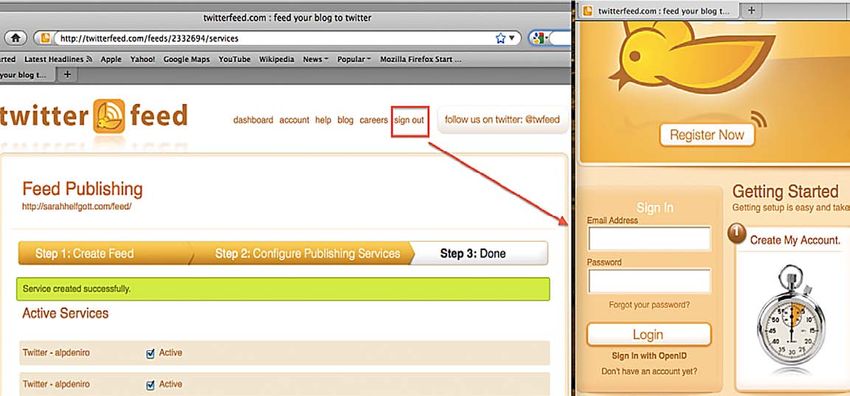850x396 pixels.
Task: Expand the Popular bookmarks dropdown
Action: 354,60
